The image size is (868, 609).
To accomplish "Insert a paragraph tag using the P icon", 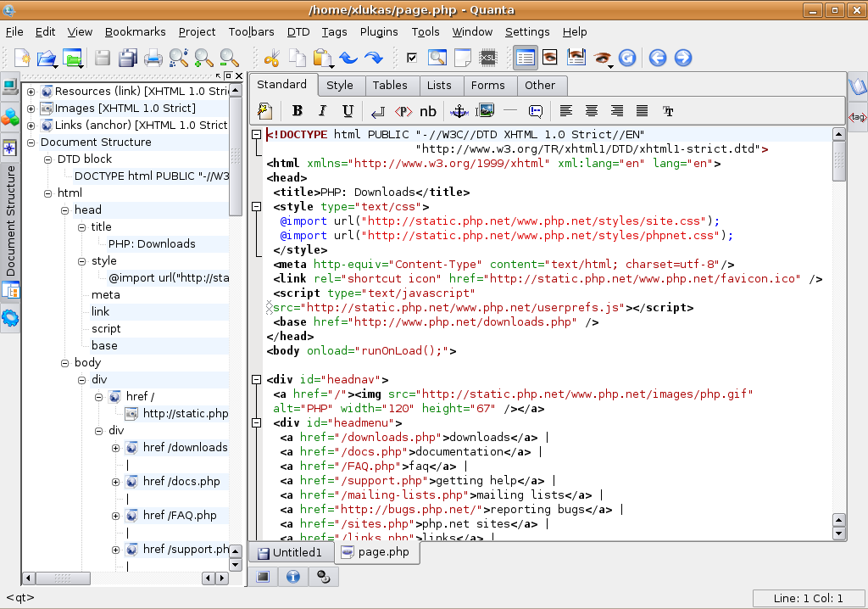I will pos(403,111).
